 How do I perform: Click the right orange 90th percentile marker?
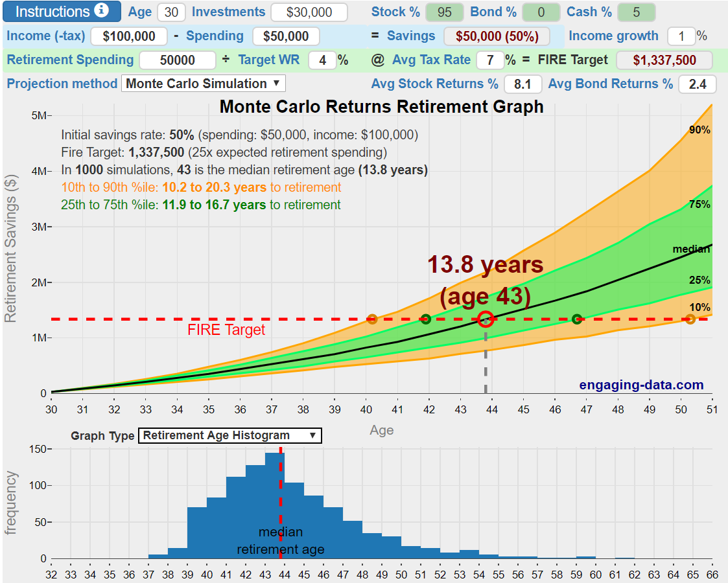point(690,319)
